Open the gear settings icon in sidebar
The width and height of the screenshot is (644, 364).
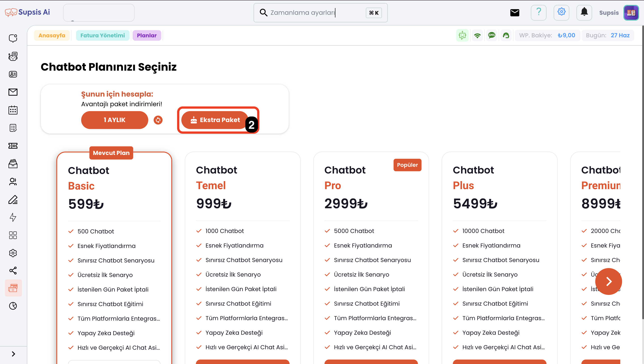pos(13,253)
